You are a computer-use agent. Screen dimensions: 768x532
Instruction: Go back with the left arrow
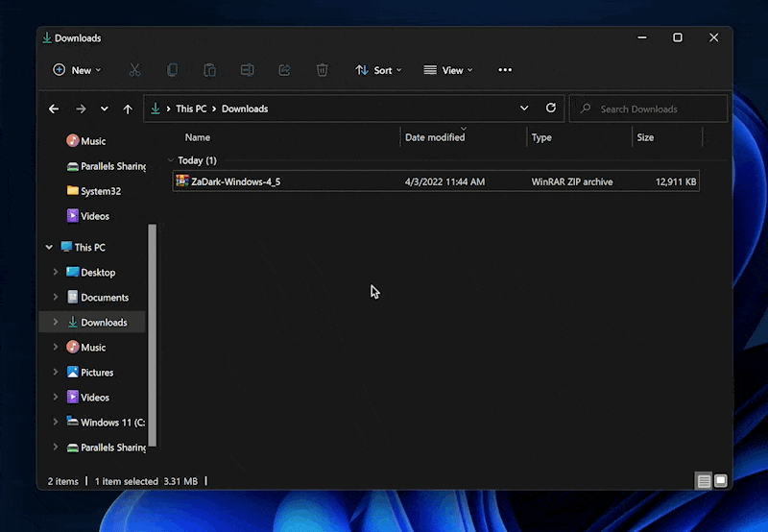[54, 109]
